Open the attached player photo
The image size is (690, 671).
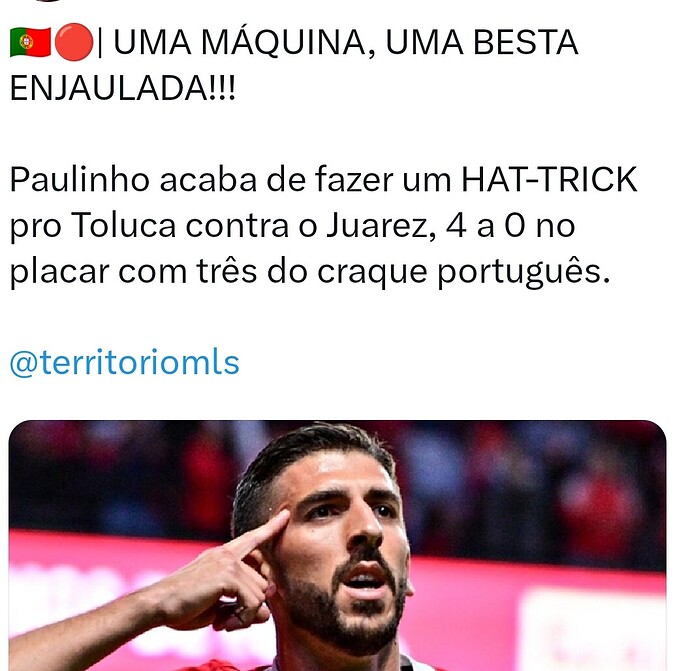(x=338, y=546)
